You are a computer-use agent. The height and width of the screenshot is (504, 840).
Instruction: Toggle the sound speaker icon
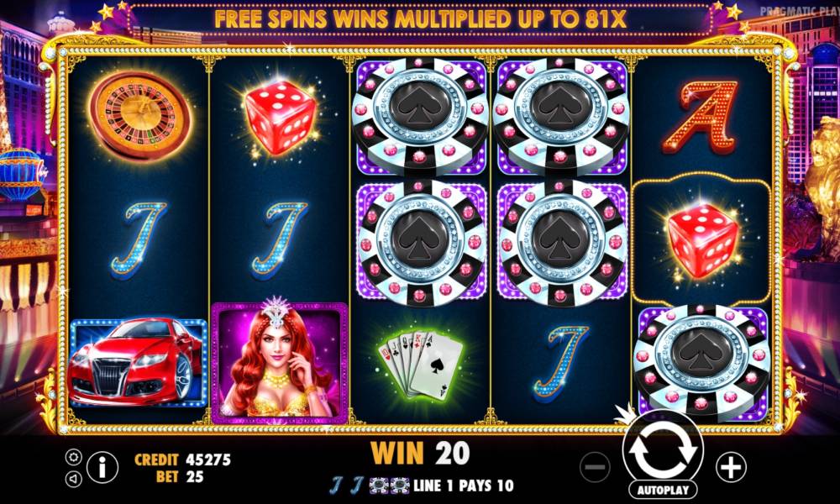(x=73, y=478)
